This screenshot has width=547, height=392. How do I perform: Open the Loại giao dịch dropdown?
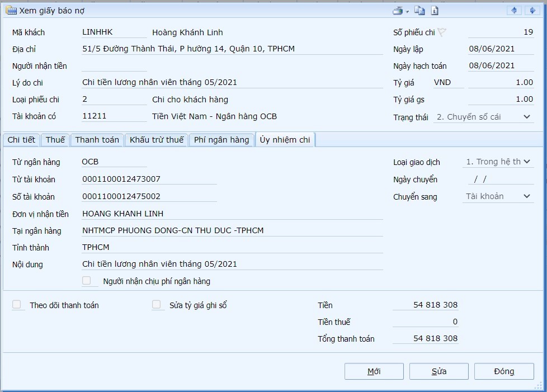pyautogui.click(x=526, y=162)
